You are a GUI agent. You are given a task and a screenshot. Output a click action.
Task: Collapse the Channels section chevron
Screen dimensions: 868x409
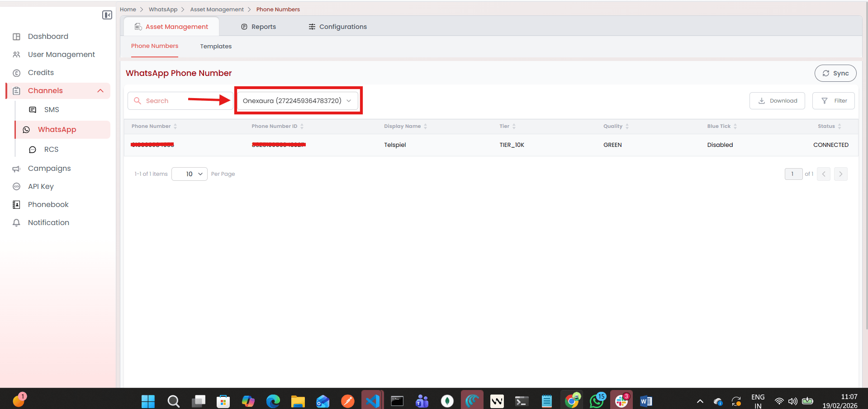(100, 91)
